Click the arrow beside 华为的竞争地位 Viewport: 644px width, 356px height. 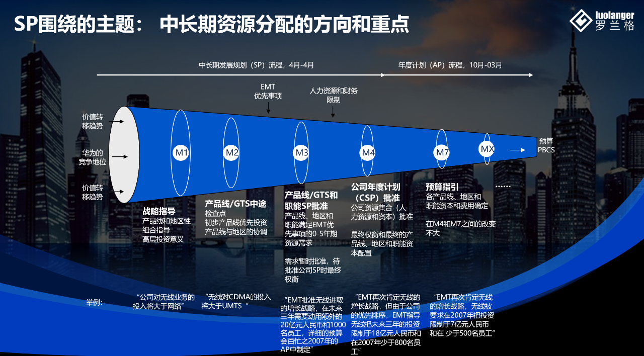[117, 157]
